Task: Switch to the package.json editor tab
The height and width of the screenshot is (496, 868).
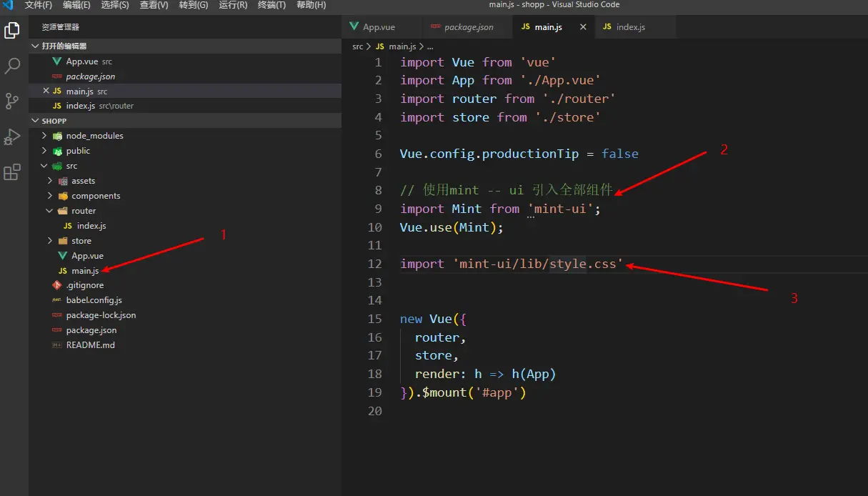Action: [x=467, y=27]
